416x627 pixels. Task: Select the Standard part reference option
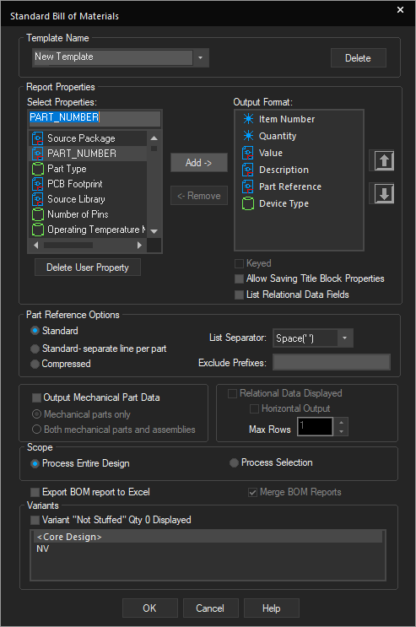[x=35, y=331]
